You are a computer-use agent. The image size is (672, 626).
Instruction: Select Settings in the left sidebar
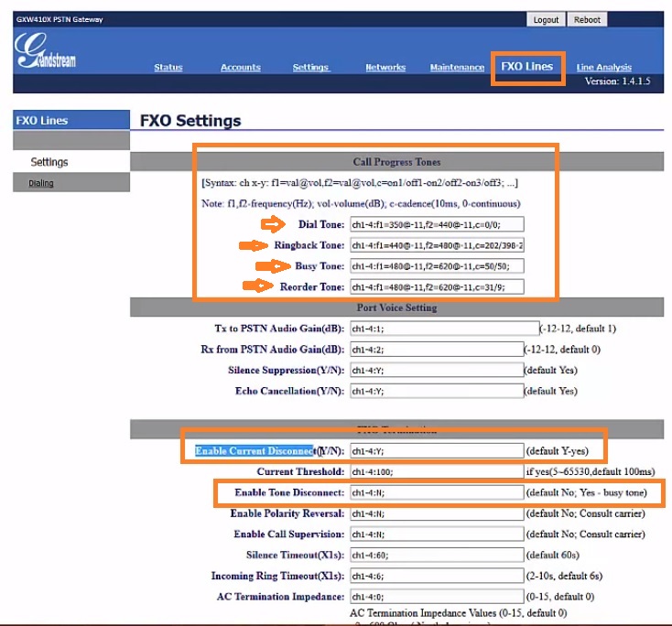(x=49, y=162)
